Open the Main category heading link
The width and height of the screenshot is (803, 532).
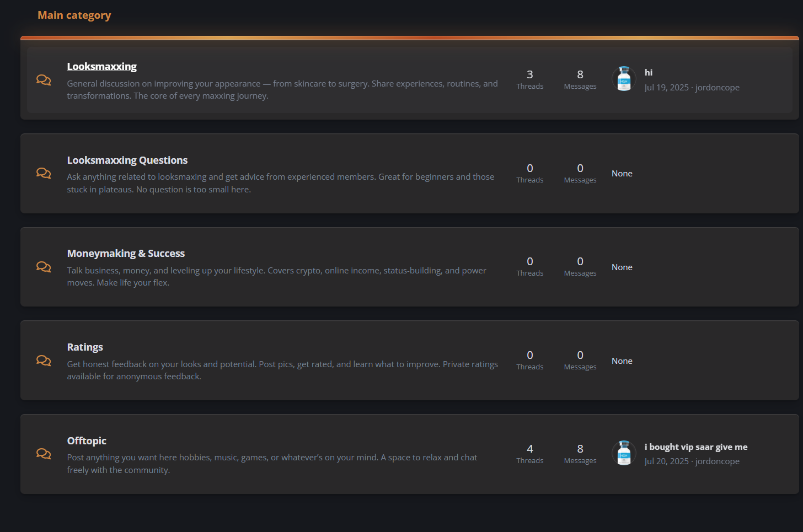[74, 15]
